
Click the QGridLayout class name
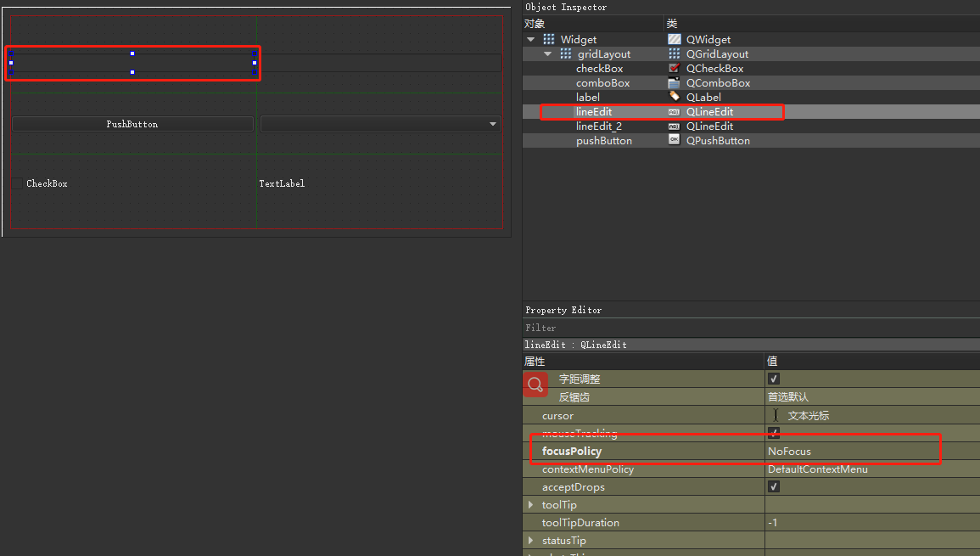coord(718,53)
